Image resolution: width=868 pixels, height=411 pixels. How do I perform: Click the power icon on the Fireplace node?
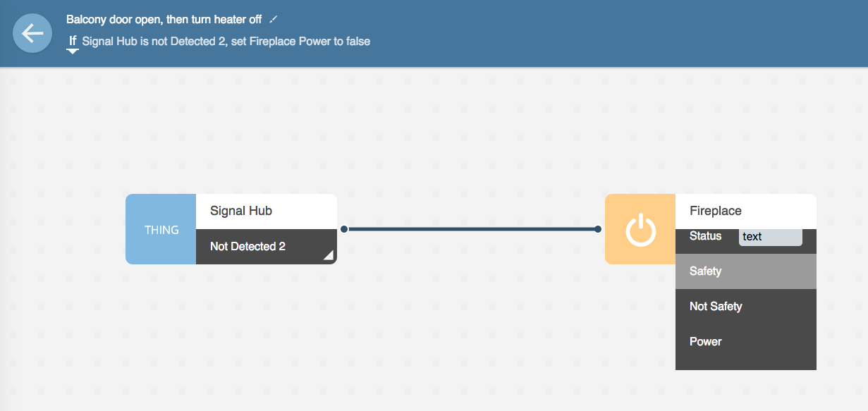pos(640,228)
